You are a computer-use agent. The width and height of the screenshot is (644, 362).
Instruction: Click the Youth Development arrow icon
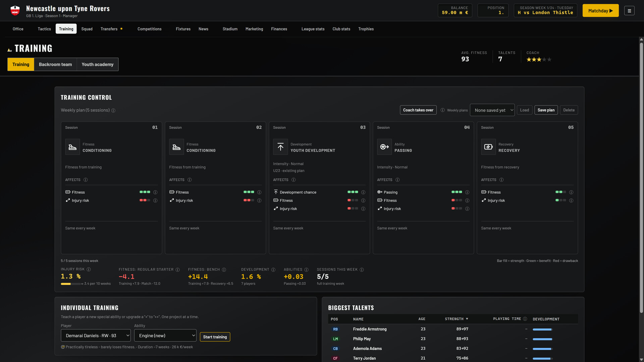280,147
